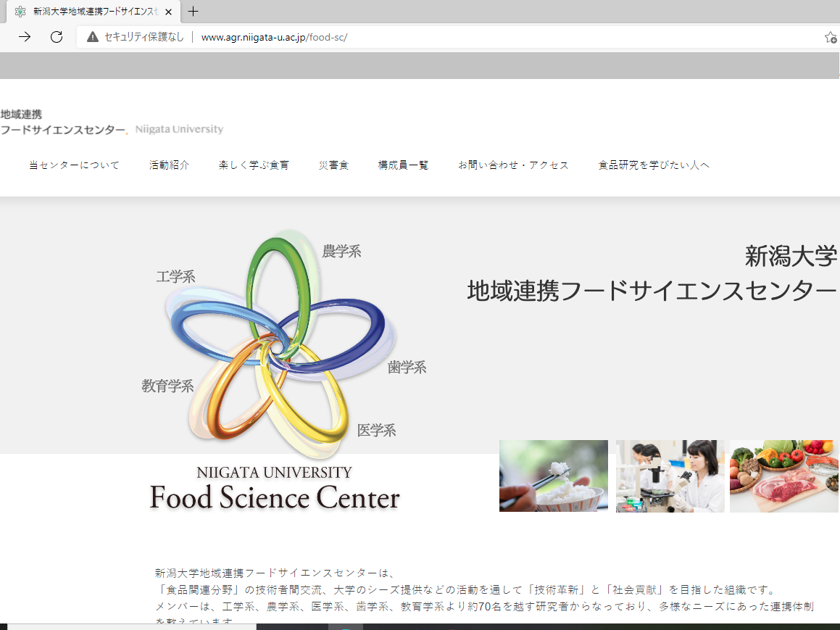Reload the page with the refresh icon
The image size is (840, 630).
[57, 37]
